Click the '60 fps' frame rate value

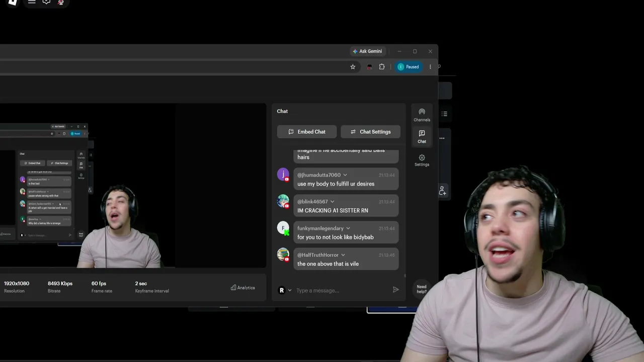(x=99, y=284)
